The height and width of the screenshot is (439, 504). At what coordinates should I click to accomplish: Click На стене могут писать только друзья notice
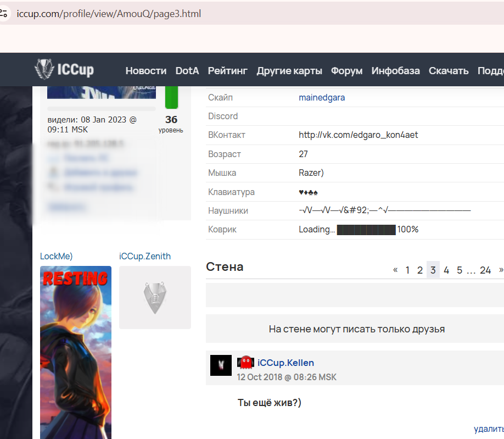(x=357, y=329)
